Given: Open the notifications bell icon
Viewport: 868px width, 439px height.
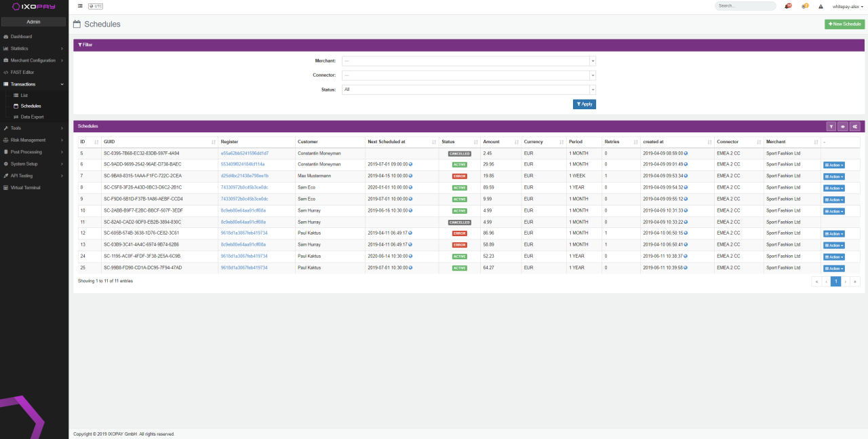Looking at the screenshot, I should pos(788,6).
